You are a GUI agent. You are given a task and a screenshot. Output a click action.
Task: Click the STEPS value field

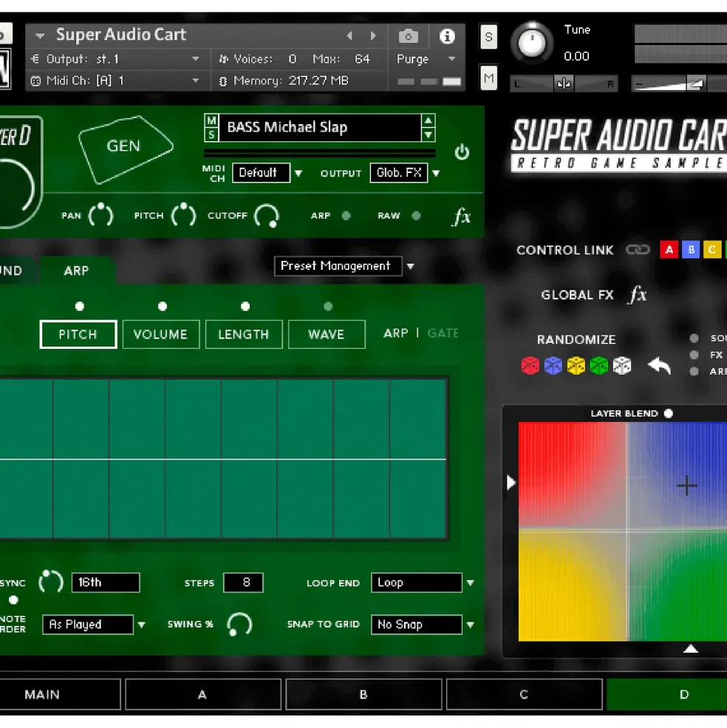coord(243,582)
